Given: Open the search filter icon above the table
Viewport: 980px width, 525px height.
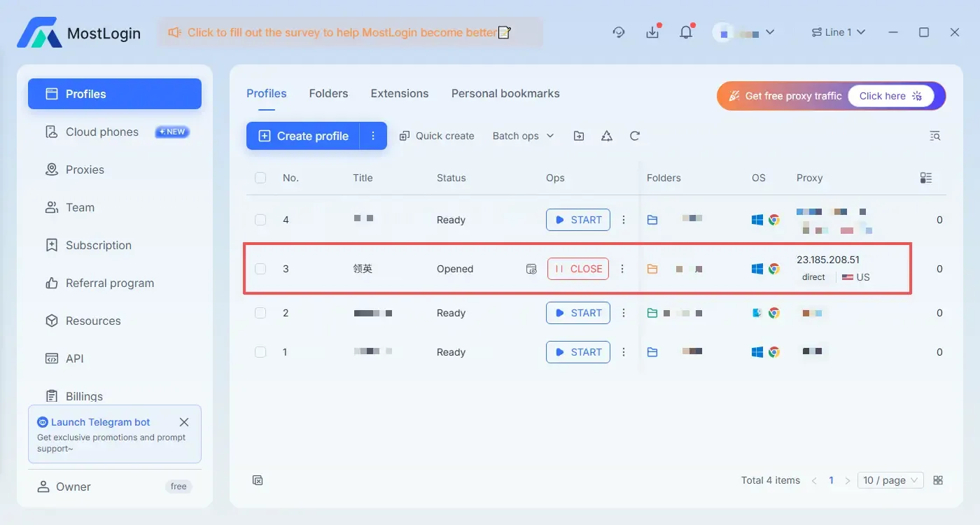Looking at the screenshot, I should 935,136.
